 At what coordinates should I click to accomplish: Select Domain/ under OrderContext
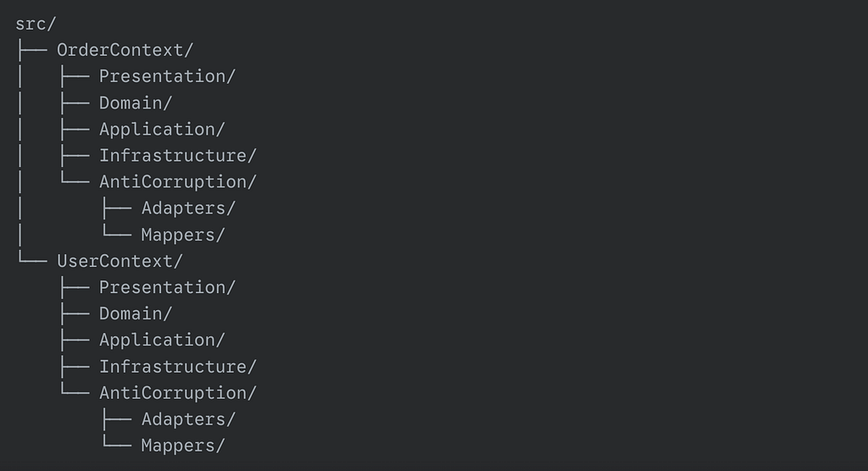pos(136,103)
